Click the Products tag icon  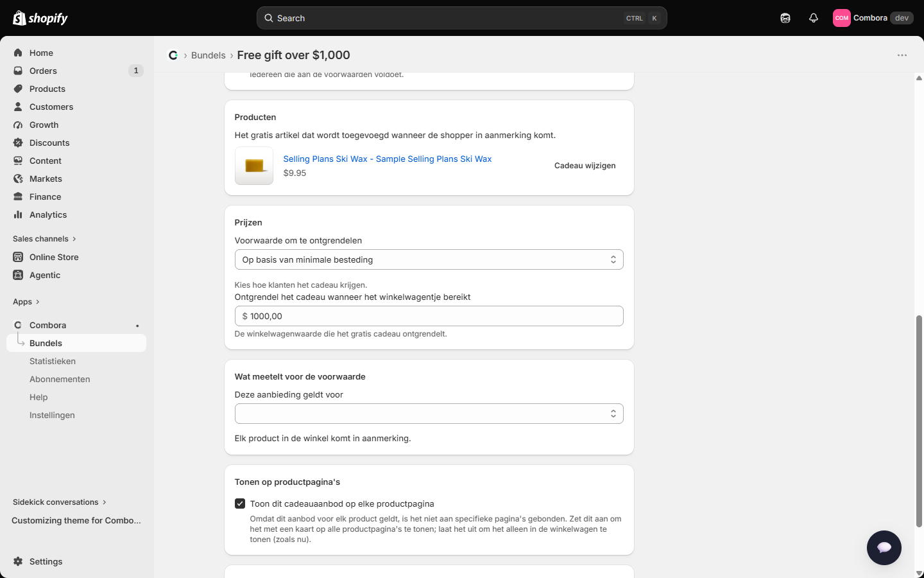(18, 89)
